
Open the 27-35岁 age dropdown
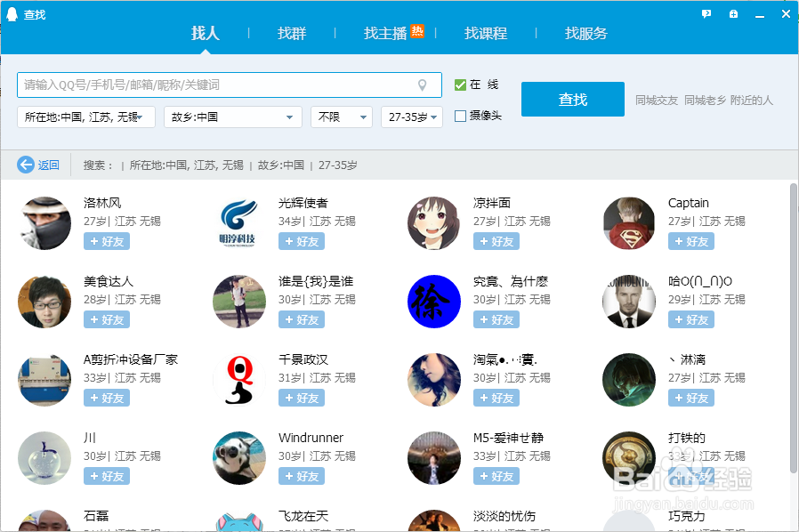click(412, 117)
